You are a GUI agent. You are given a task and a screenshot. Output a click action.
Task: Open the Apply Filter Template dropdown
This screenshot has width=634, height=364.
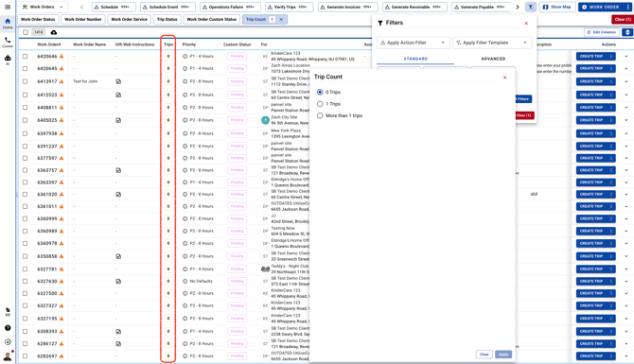(492, 43)
